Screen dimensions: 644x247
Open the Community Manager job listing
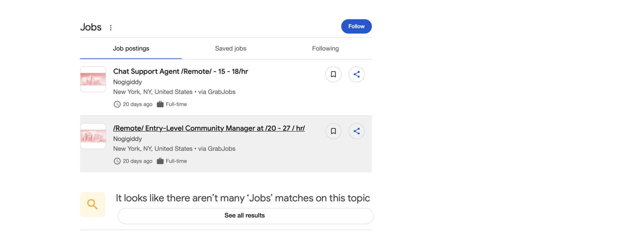click(x=209, y=128)
